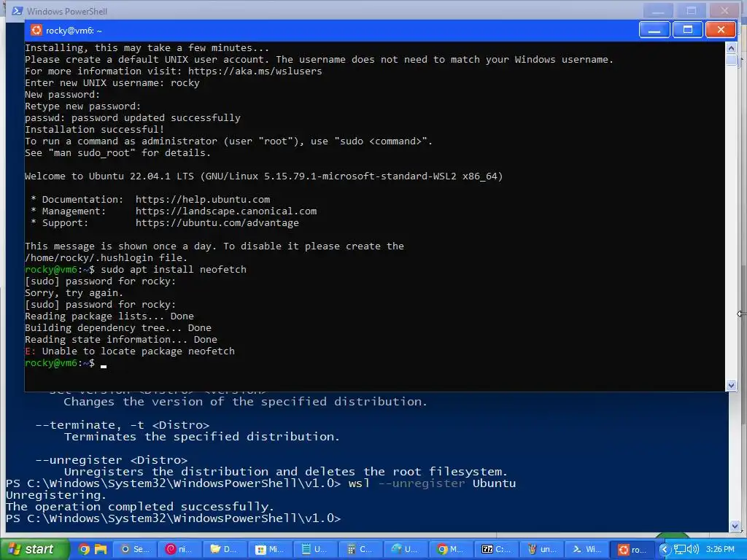Image resolution: width=747 pixels, height=560 pixels.
Task: Click 'Sorry, try again.' line
Action: point(74,293)
